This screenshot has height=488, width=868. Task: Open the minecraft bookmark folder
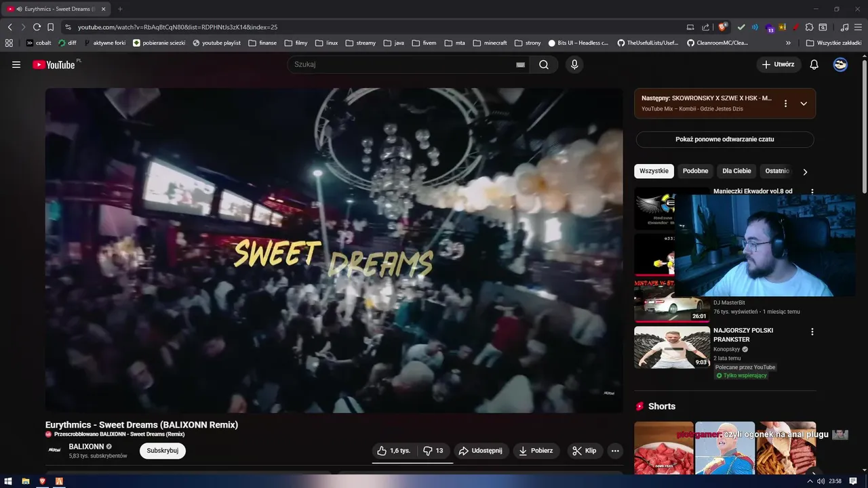tap(490, 43)
